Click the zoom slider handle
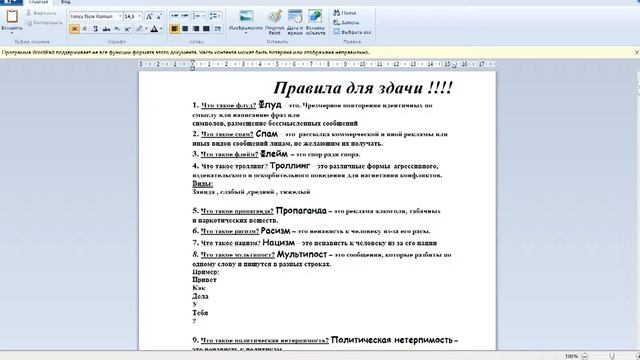 (x=611, y=356)
